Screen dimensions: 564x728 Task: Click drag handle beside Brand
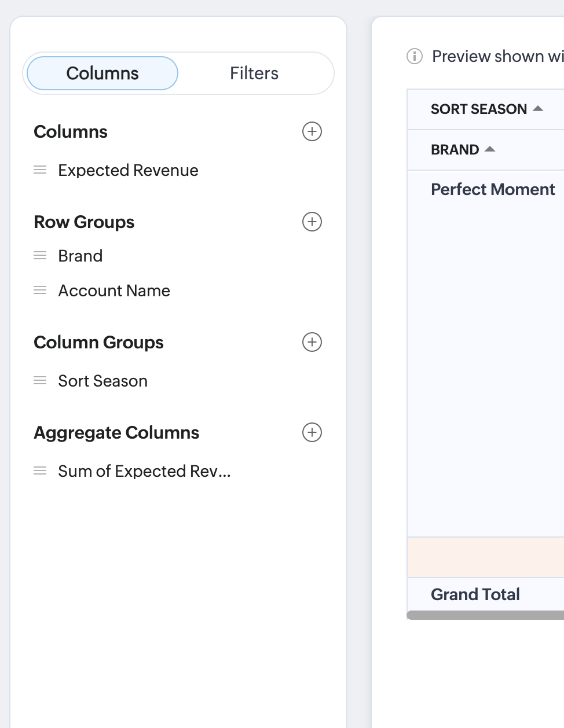tap(40, 256)
